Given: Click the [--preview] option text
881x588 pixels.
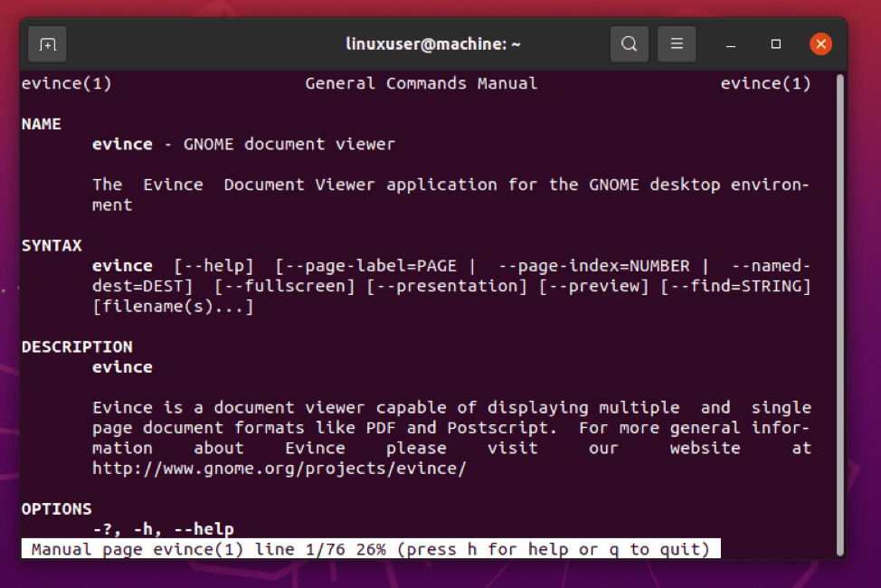Looking at the screenshot, I should (x=594, y=287).
